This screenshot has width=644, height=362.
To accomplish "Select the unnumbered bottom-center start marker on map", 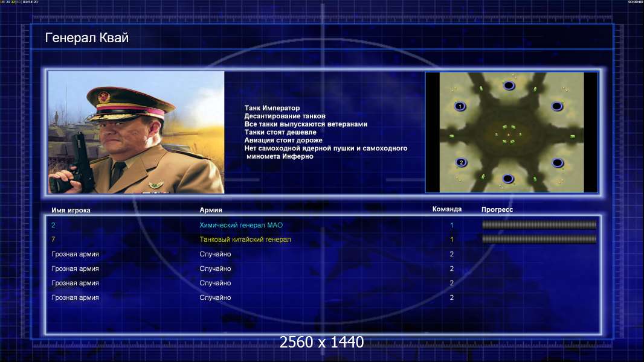I will tap(508, 179).
